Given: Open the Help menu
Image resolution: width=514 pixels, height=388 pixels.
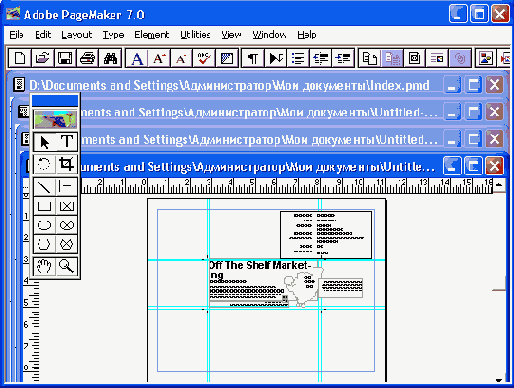Looking at the screenshot, I should [x=307, y=35].
